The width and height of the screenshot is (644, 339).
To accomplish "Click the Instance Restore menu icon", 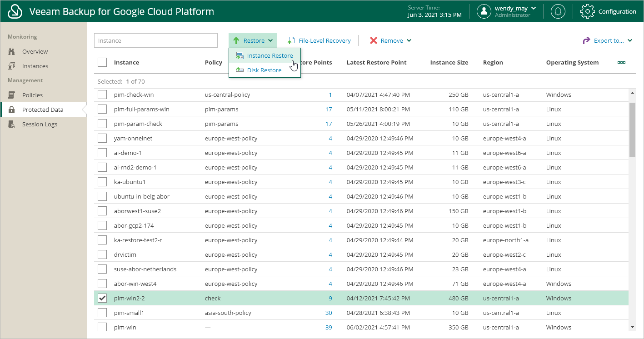I will [240, 55].
